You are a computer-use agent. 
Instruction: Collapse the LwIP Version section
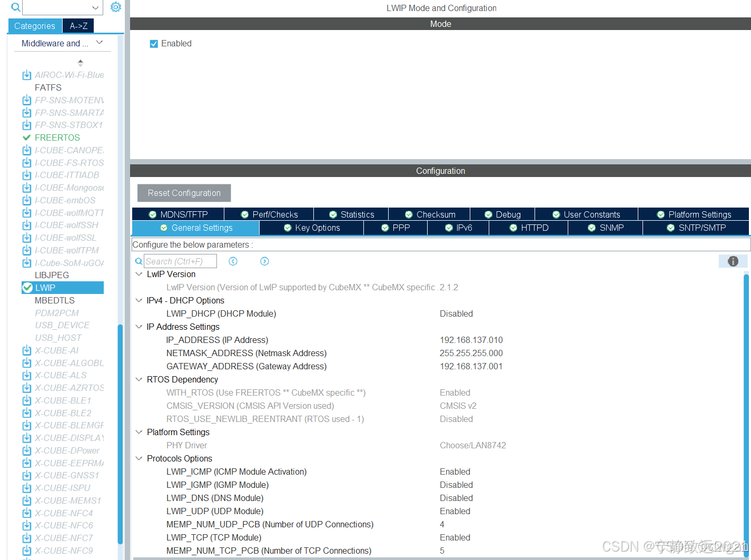pos(139,274)
